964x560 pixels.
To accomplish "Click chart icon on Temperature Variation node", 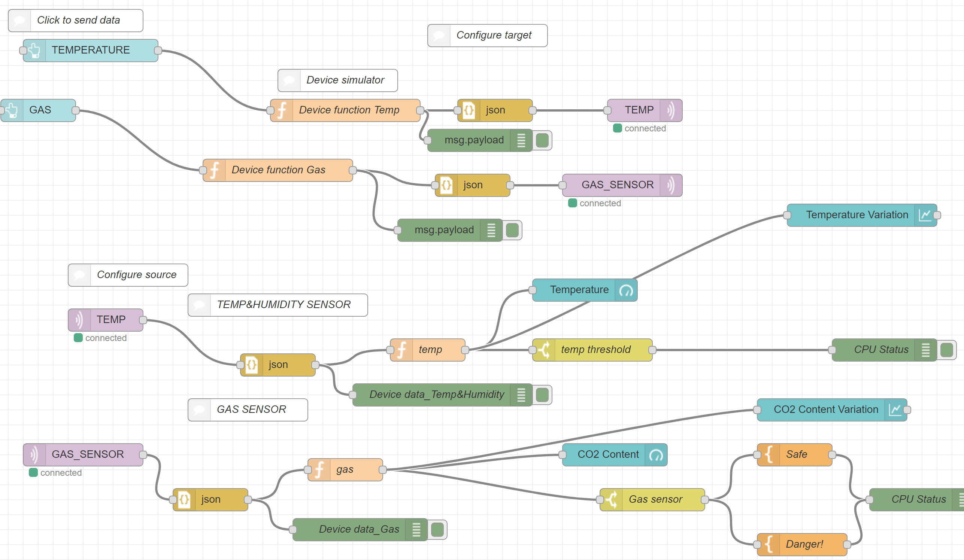I will click(925, 215).
